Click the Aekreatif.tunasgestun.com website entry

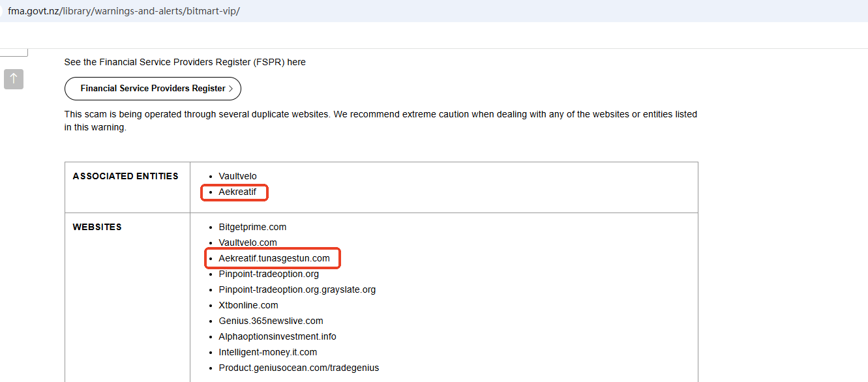click(x=274, y=258)
